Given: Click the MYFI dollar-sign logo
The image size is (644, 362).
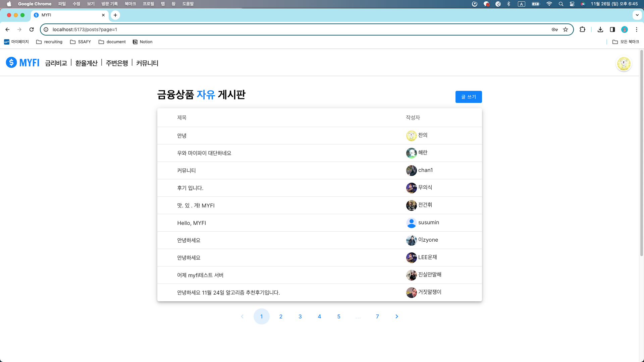Looking at the screenshot, I should click(x=11, y=63).
